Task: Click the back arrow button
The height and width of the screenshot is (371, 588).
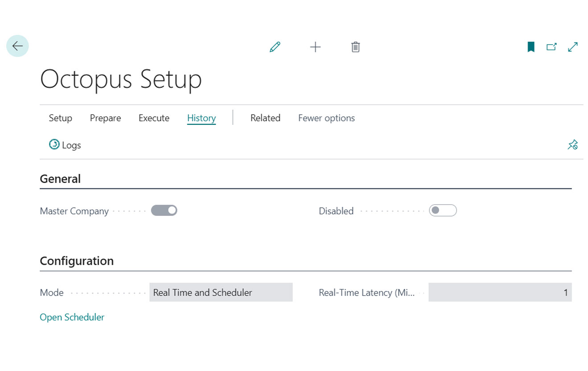Action: (17, 46)
